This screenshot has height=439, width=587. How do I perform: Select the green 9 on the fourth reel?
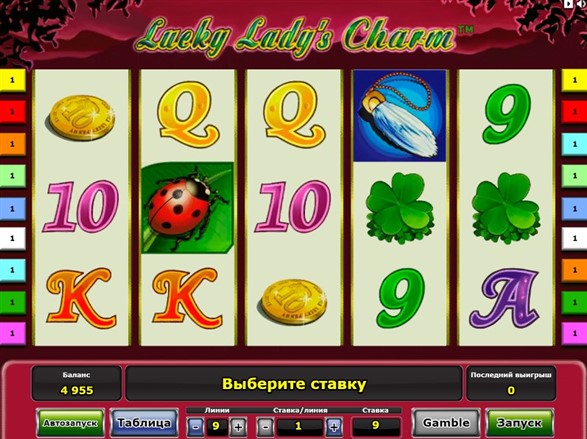pos(401,299)
